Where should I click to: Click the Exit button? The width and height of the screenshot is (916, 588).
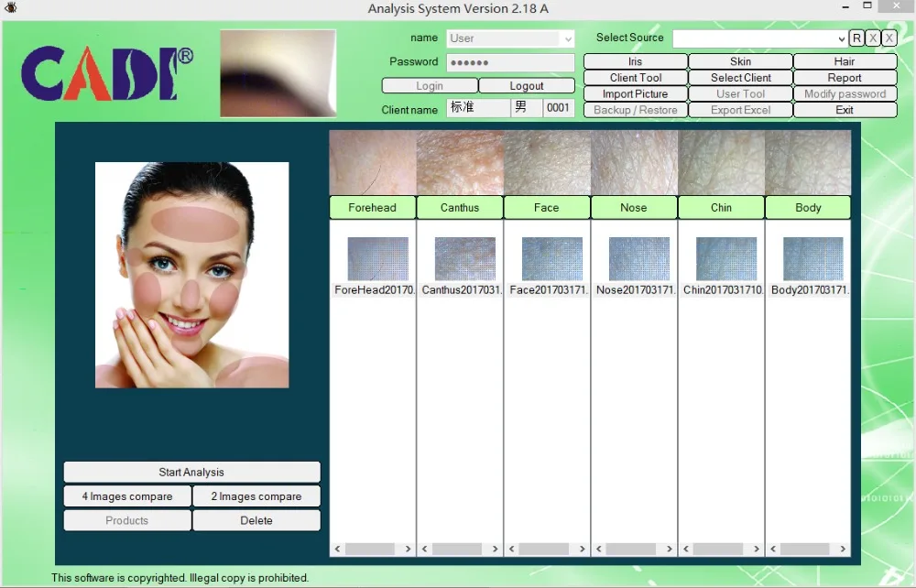pos(845,110)
